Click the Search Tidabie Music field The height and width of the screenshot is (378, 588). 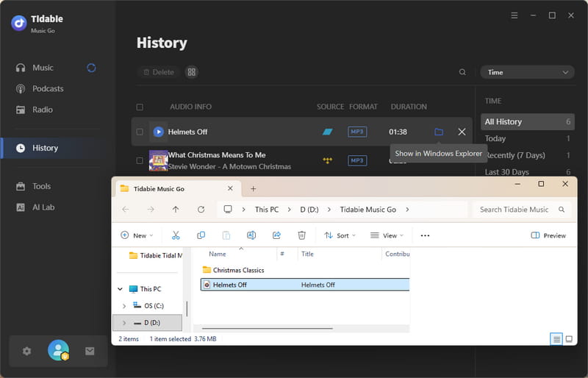pos(523,210)
